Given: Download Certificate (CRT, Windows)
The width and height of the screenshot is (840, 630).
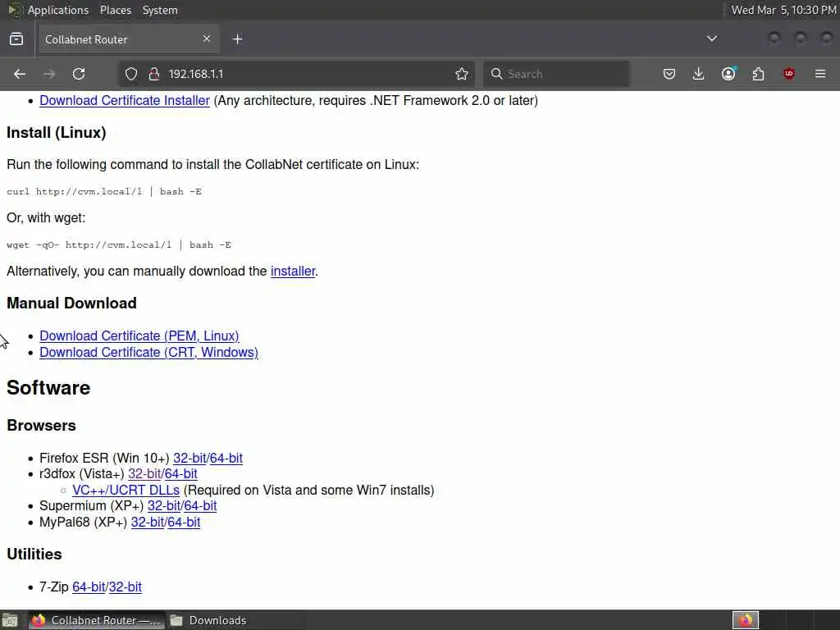Looking at the screenshot, I should click(149, 353).
